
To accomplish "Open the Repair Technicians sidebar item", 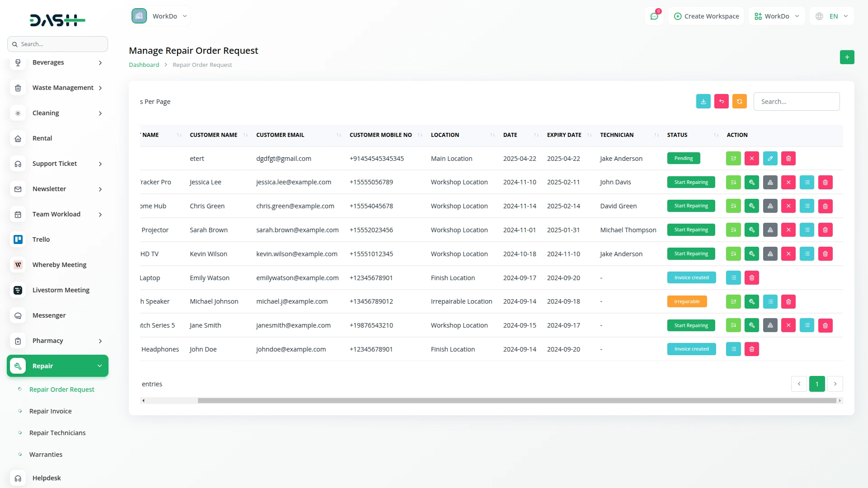I will click(57, 432).
